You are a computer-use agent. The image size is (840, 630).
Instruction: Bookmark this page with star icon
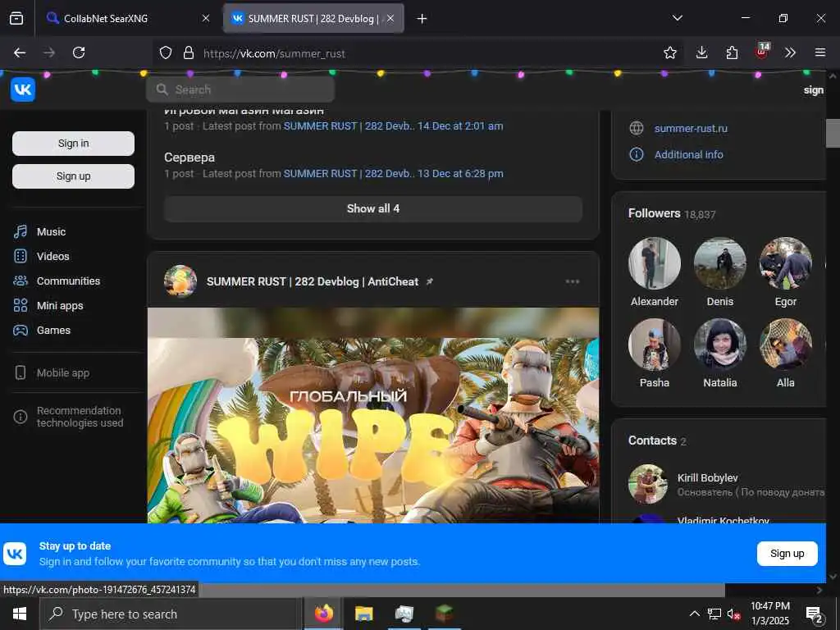tap(669, 52)
